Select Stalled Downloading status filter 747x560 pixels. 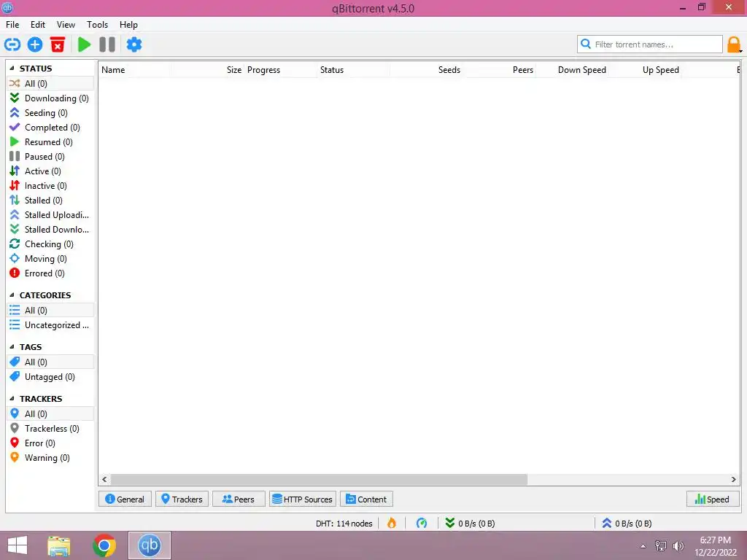pyautogui.click(x=50, y=230)
